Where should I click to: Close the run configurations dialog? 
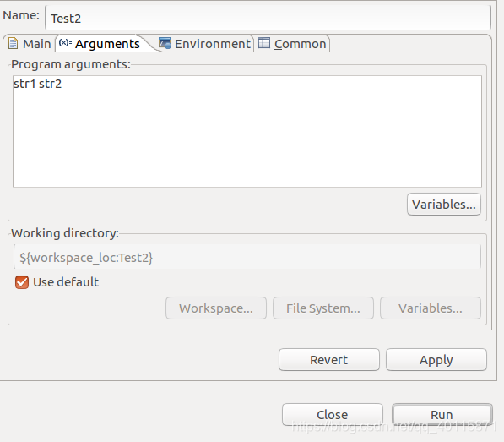tap(333, 415)
